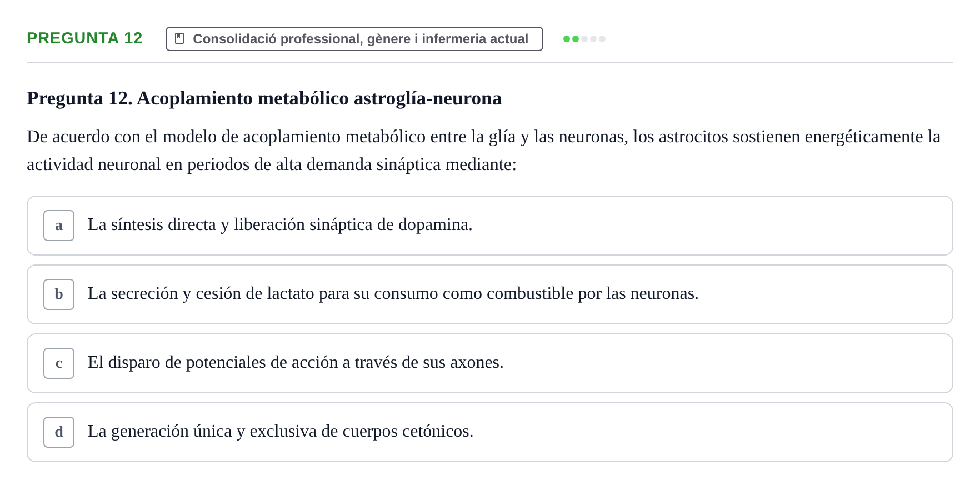Click the fourth gray difficulty dot
This screenshot has height=490, width=980.
point(593,39)
